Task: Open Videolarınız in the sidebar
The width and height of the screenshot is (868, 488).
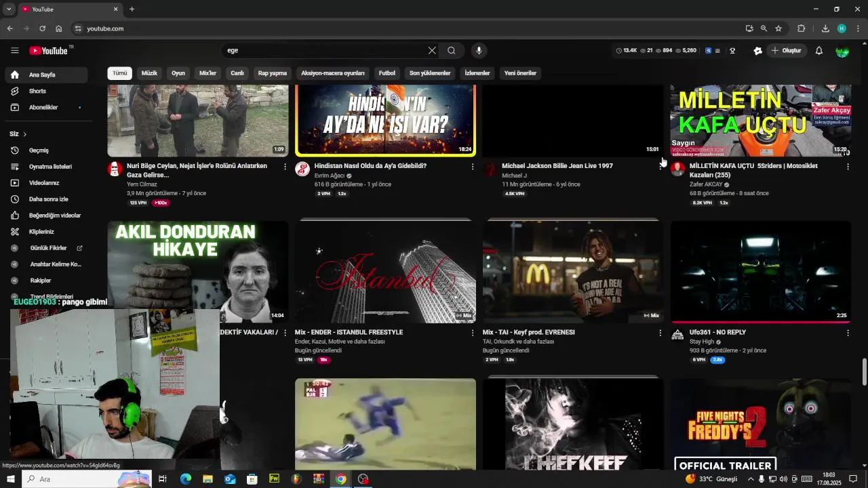Action: point(46,183)
